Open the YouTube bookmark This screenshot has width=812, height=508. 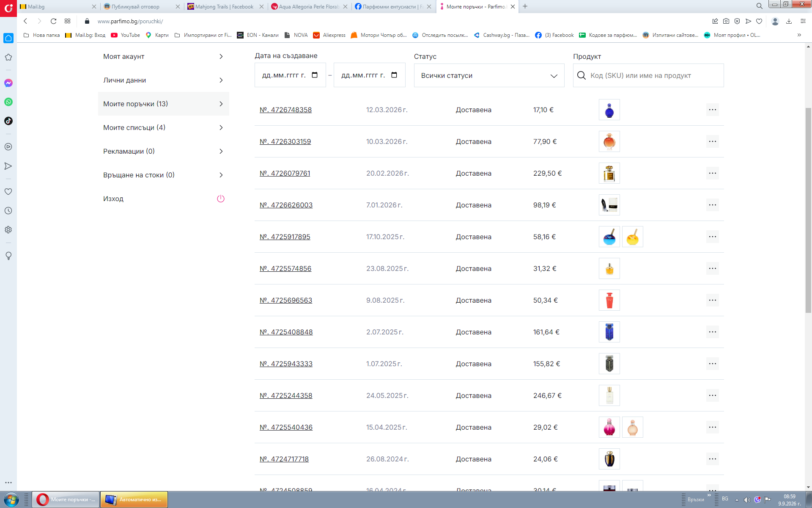(x=126, y=35)
